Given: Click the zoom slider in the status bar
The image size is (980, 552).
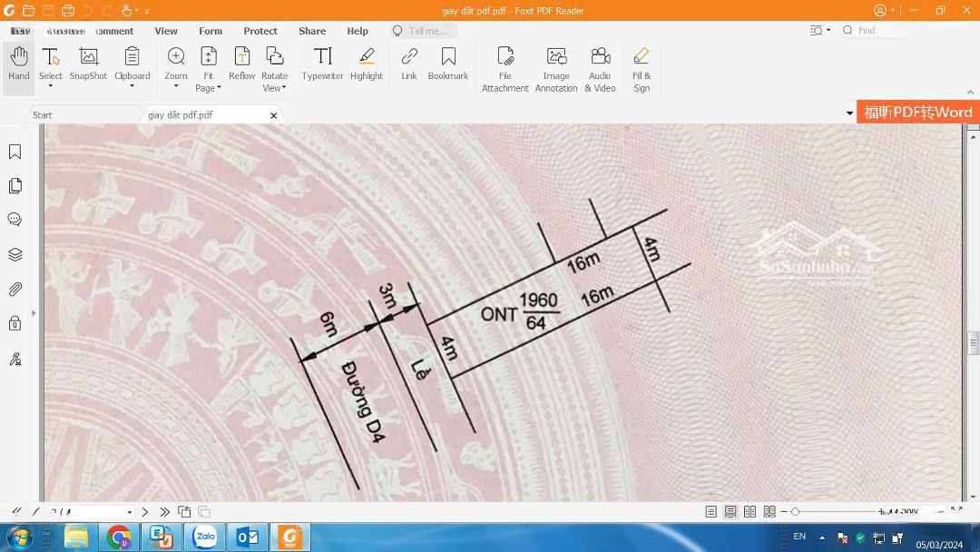Looking at the screenshot, I should 835,512.
